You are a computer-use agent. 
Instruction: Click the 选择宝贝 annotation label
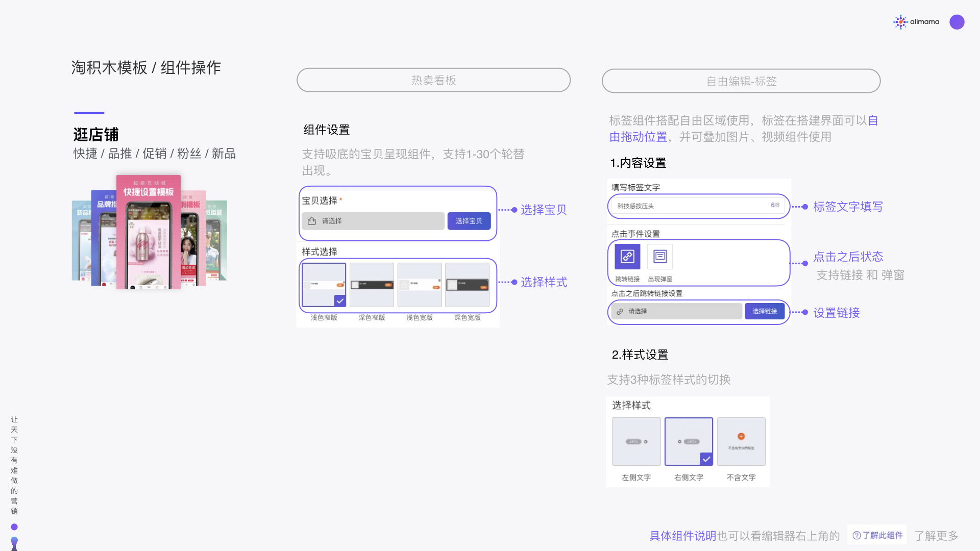pos(544,210)
